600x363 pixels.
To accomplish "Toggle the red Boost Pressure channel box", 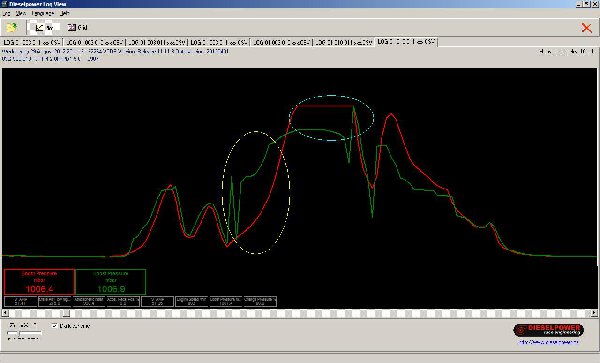I will click(39, 282).
